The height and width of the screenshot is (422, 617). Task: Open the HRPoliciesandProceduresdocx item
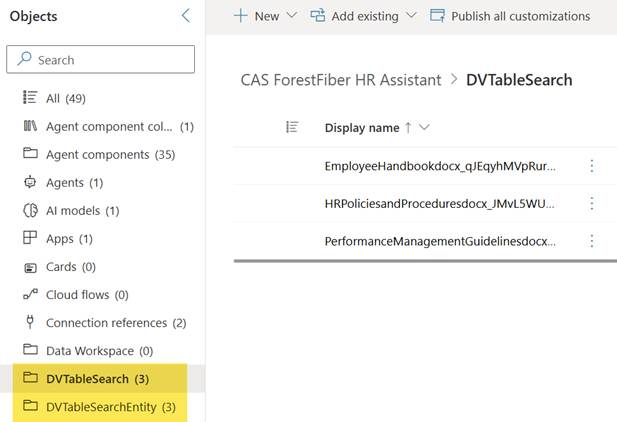tap(440, 203)
